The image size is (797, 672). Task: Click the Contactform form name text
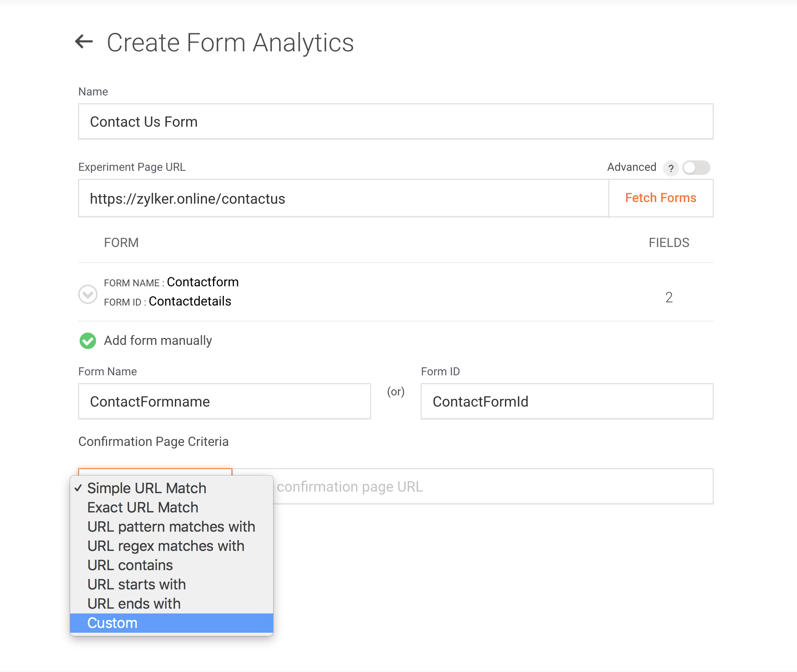coord(203,282)
